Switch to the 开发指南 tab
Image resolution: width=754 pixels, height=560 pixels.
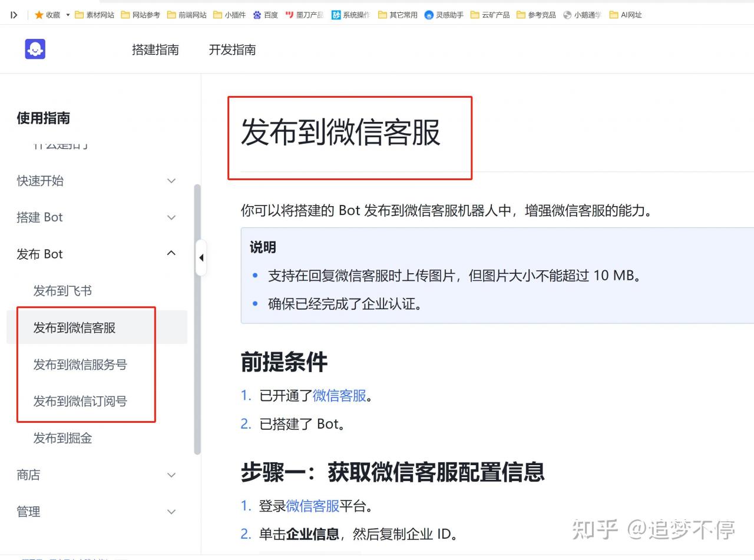click(232, 50)
